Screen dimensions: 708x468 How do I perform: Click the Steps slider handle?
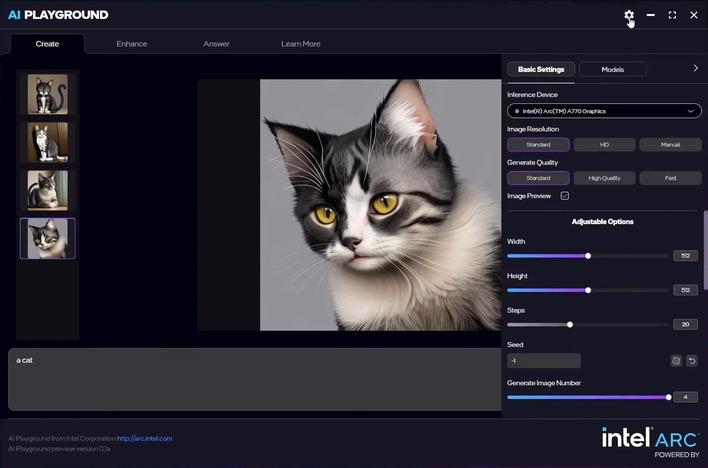pos(570,324)
